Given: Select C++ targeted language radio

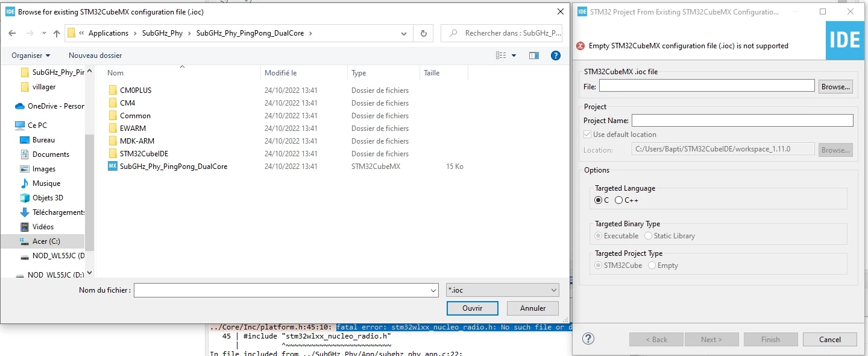Looking at the screenshot, I should (618, 200).
